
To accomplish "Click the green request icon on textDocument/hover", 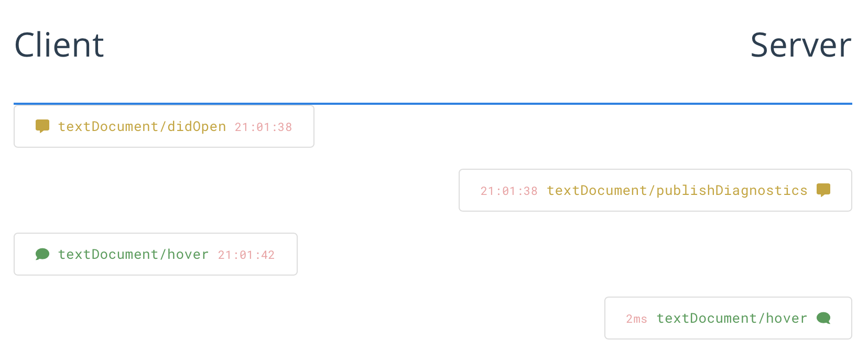I will (42, 254).
